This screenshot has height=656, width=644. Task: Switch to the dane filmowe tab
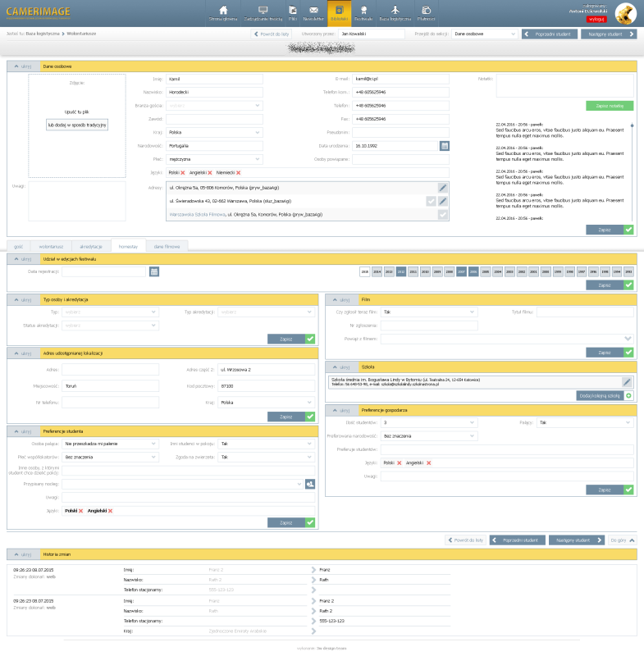[x=167, y=246]
